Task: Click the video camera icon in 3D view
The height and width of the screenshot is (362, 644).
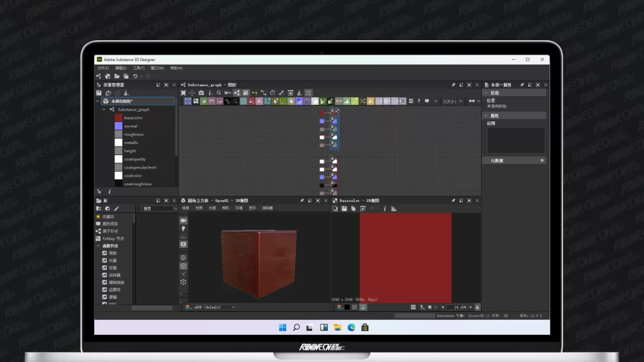Action: 183,221
